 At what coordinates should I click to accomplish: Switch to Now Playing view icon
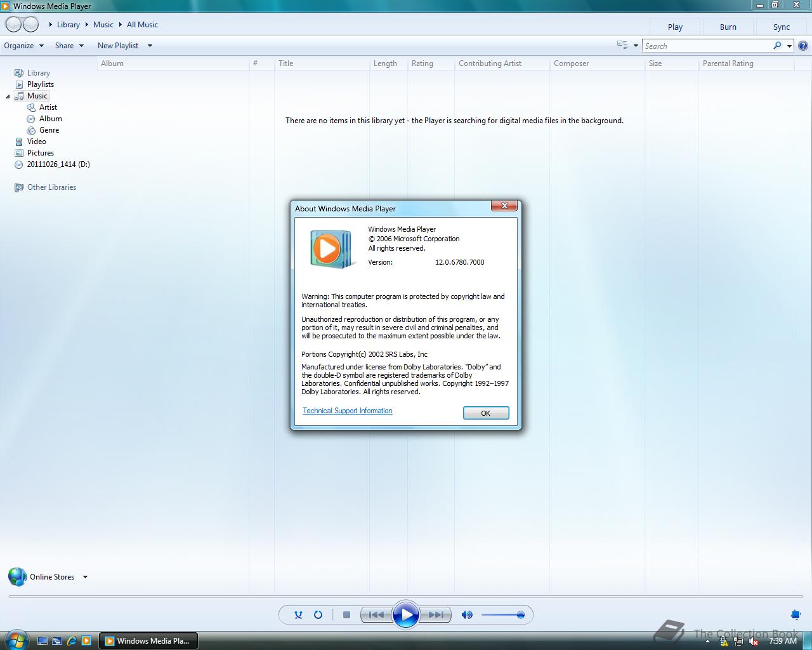[796, 614]
